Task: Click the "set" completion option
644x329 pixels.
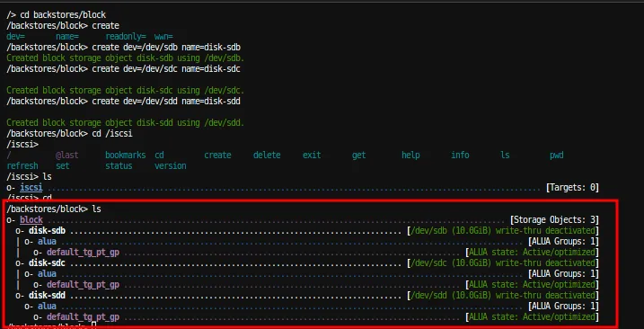Action: coord(63,165)
